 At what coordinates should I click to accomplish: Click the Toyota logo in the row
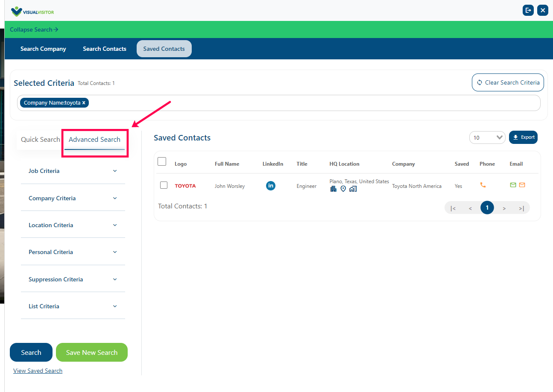click(x=185, y=186)
